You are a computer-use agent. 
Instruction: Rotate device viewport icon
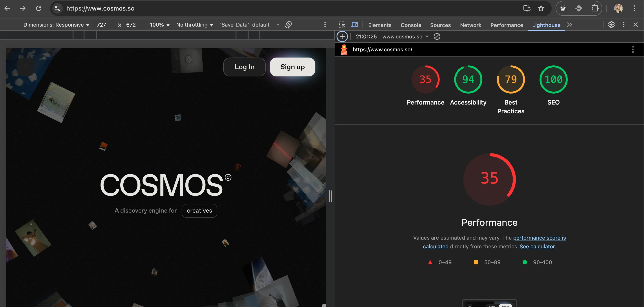click(288, 25)
